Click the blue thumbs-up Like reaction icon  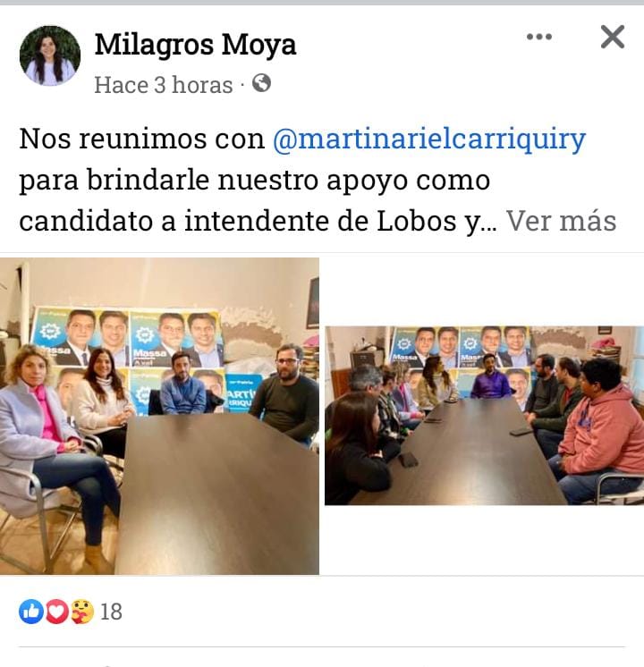click(31, 612)
